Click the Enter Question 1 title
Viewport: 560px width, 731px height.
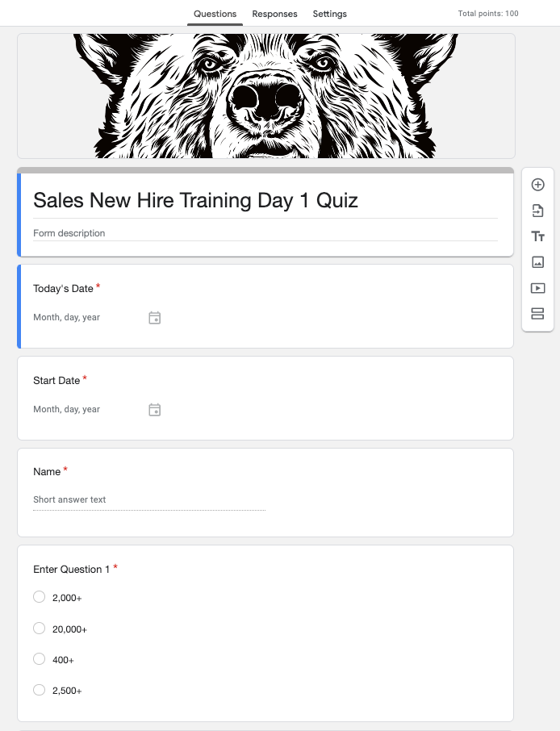pos(72,570)
